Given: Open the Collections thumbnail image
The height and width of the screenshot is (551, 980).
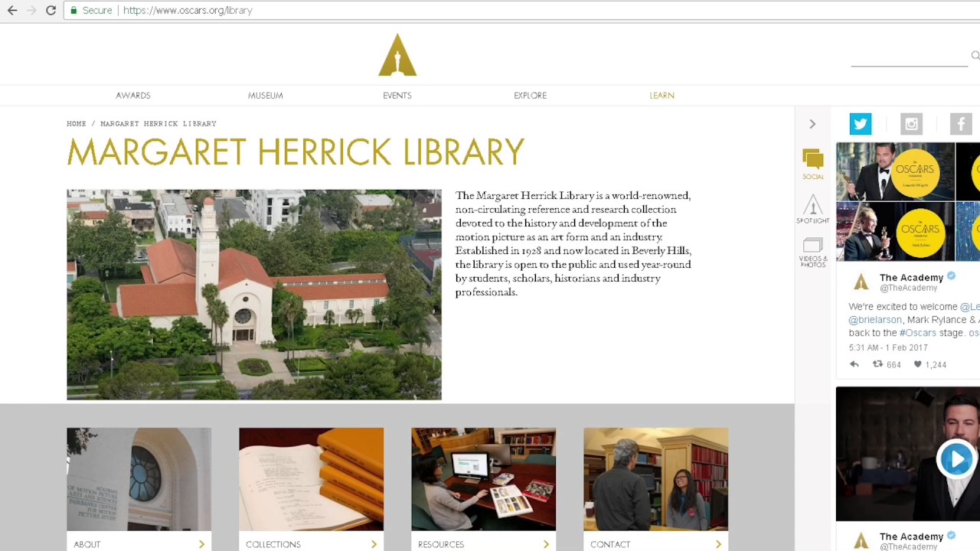Looking at the screenshot, I should [x=312, y=479].
